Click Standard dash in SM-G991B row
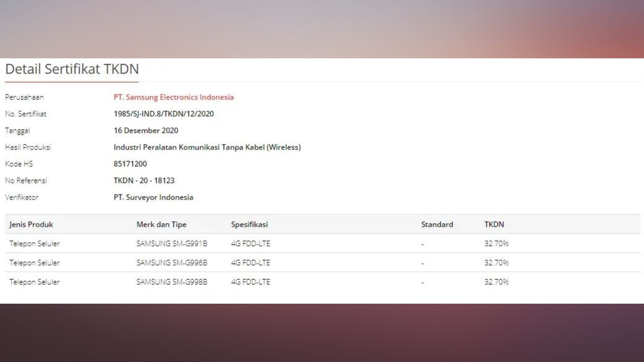The height and width of the screenshot is (362, 644). (x=422, y=244)
